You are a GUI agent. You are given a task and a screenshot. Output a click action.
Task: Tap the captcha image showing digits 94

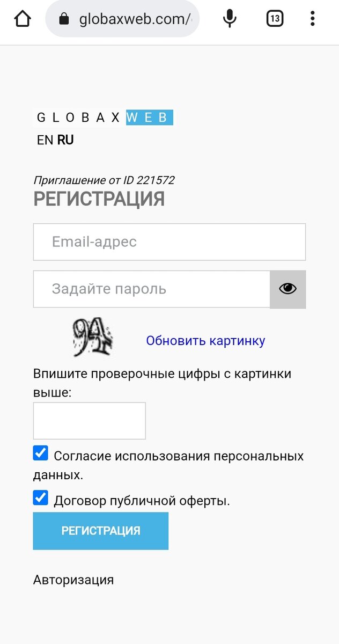click(93, 338)
